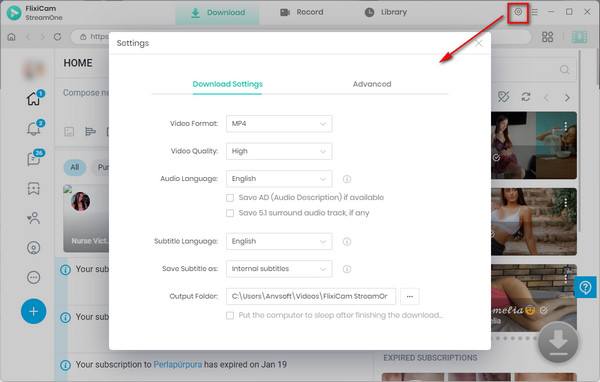Viewport: 600px width, 382px height.
Task: Click the browser home icon
Action: [x=11, y=37]
